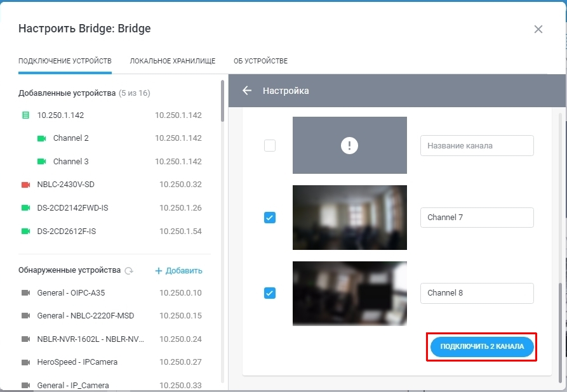Click the green camera icon of Channel 3
567x392 pixels.
[x=41, y=162]
